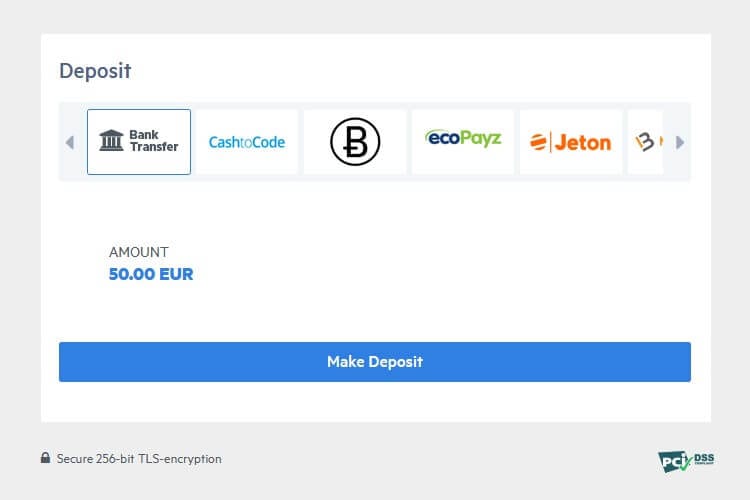Choose Jeton as payment method
This screenshot has width=750, height=500.
click(571, 142)
